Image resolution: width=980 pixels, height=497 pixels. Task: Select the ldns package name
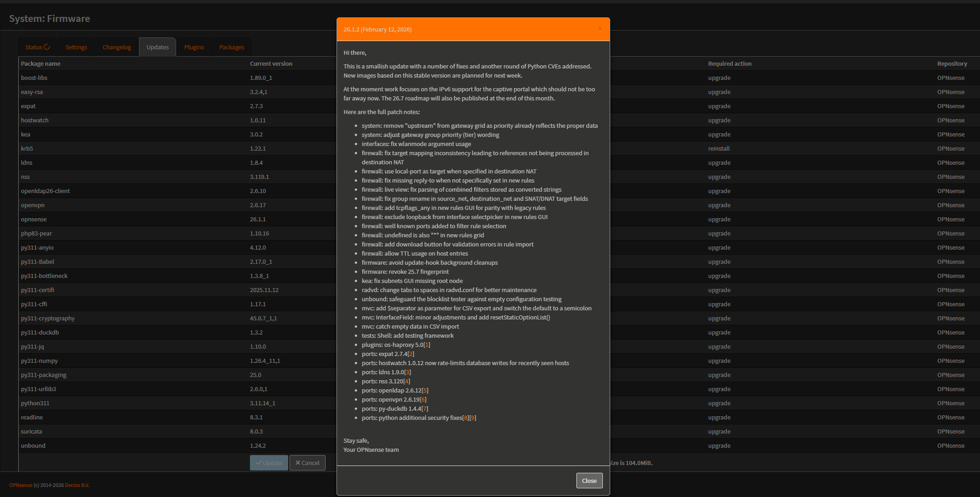26,162
